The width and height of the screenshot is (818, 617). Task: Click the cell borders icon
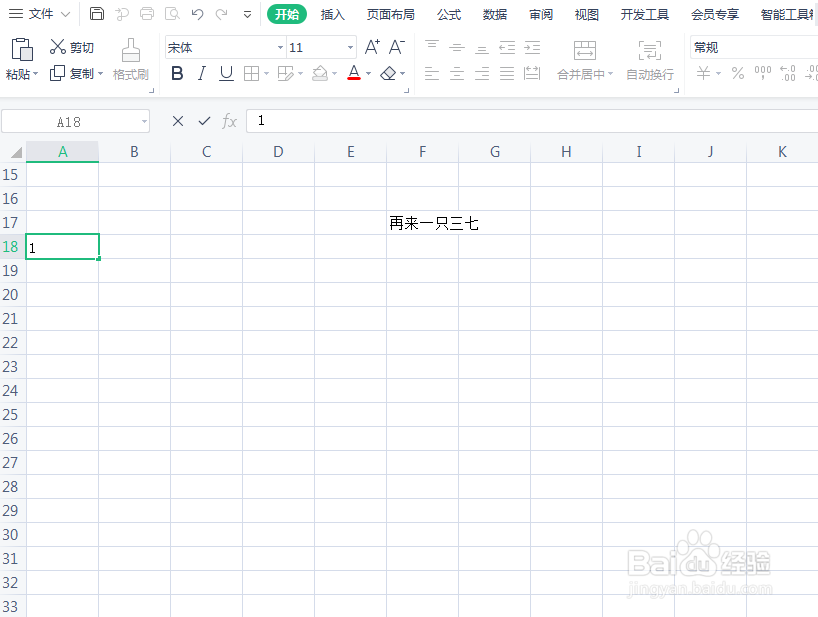pyautogui.click(x=251, y=74)
